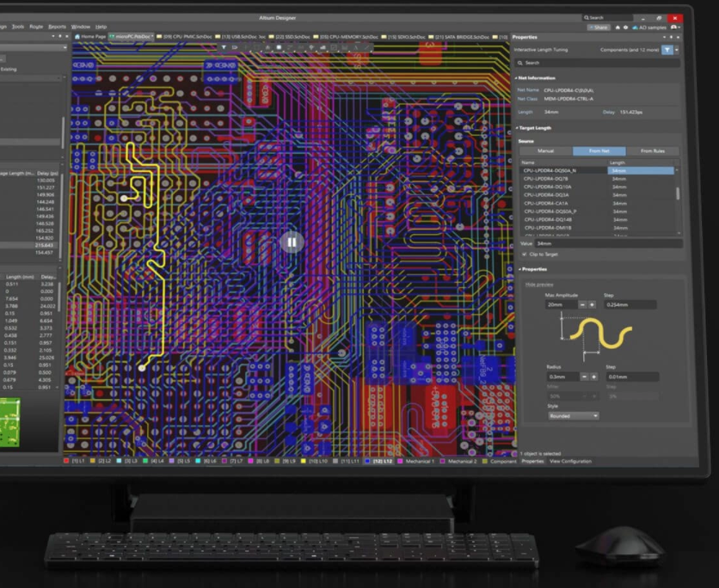
Task: Open the Properties tab at bottom
Action: coord(532,461)
